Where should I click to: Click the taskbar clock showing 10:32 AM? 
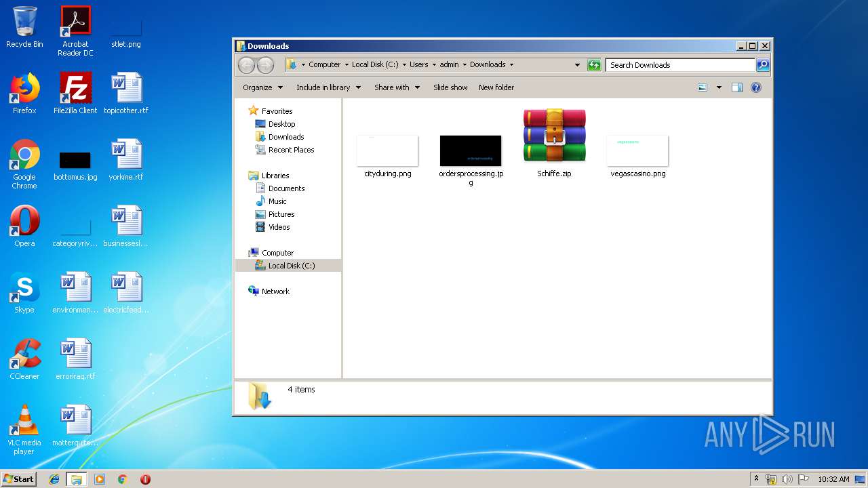click(x=833, y=479)
